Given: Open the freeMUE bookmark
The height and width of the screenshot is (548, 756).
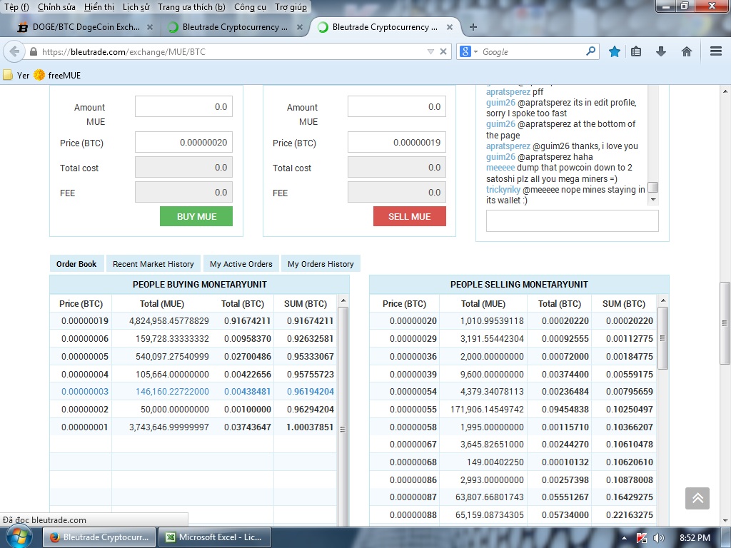Looking at the screenshot, I should coord(57,75).
